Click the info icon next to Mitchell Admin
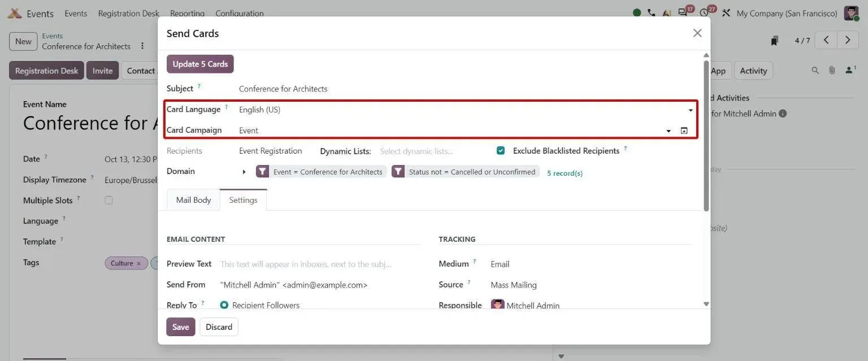 coord(783,114)
